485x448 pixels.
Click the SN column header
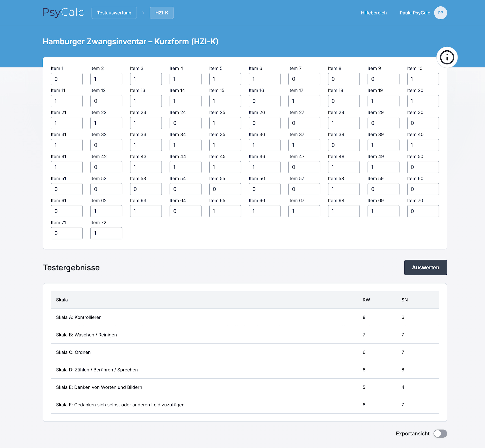(404, 300)
